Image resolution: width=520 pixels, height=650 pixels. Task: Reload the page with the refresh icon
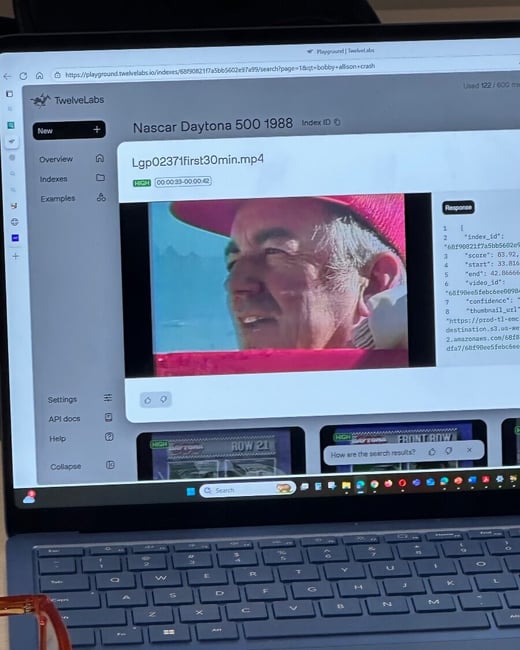click(23, 76)
